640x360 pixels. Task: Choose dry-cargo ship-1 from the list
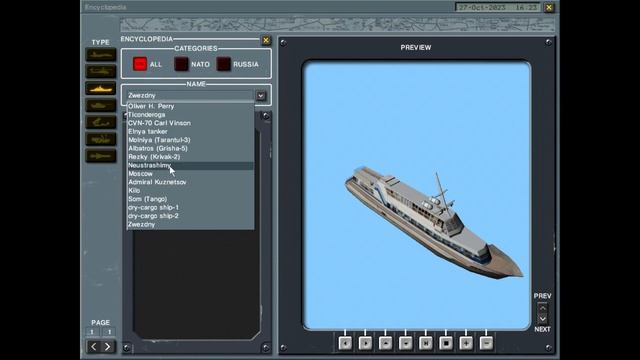tap(191, 207)
